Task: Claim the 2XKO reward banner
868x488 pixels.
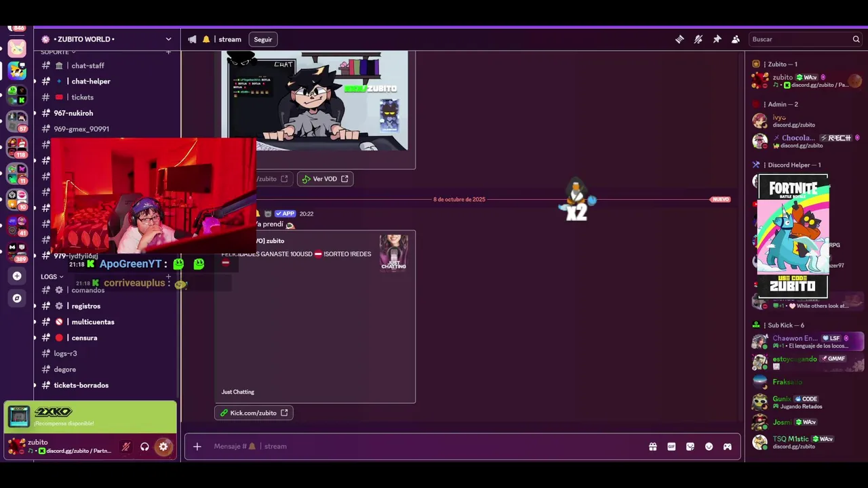Action: coord(90,417)
